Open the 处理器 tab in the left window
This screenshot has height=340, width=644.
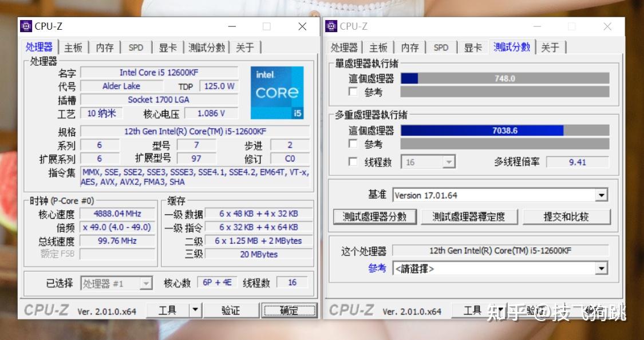tap(39, 47)
